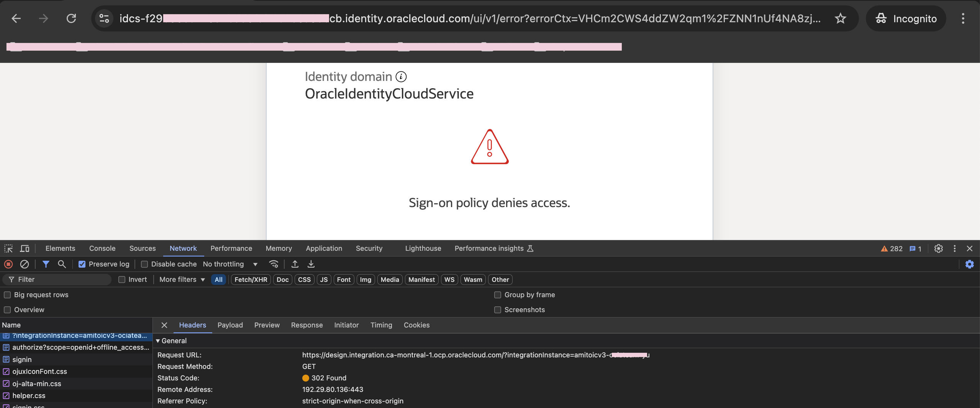Collapse the General section in Headers
Image resolution: width=980 pixels, height=408 pixels.
coord(158,341)
